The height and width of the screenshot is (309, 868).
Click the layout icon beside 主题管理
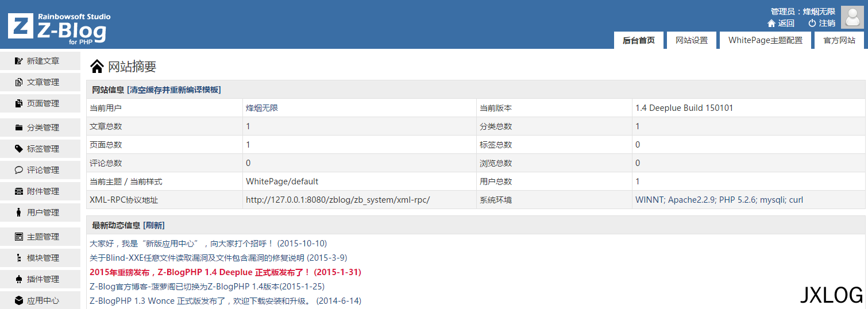[x=19, y=237]
